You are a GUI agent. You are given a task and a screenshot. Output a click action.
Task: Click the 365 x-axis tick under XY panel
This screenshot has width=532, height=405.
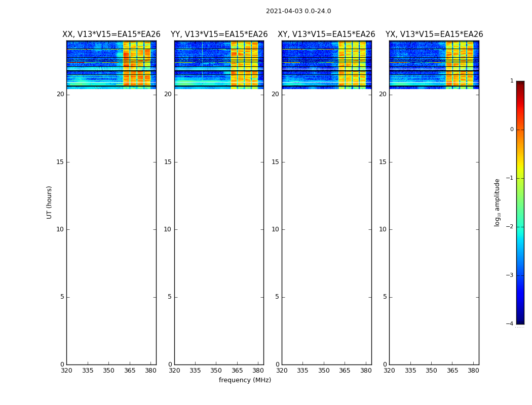(x=345, y=371)
